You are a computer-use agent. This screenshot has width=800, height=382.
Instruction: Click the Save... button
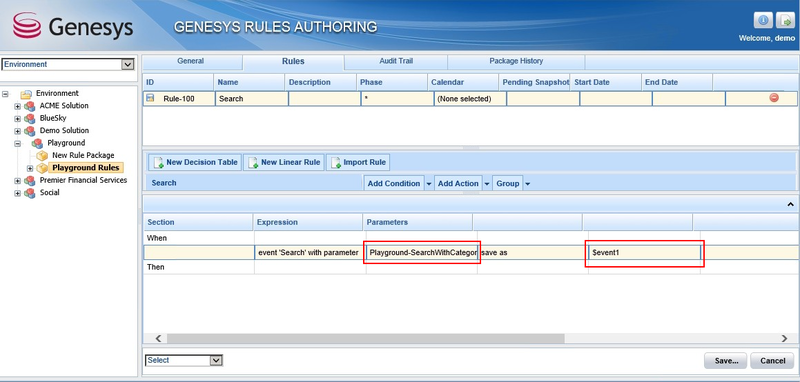point(726,361)
